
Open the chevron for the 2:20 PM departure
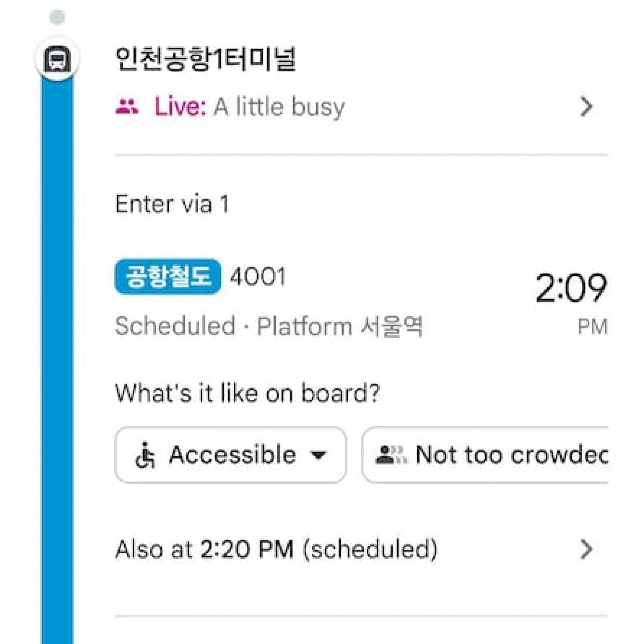(586, 549)
